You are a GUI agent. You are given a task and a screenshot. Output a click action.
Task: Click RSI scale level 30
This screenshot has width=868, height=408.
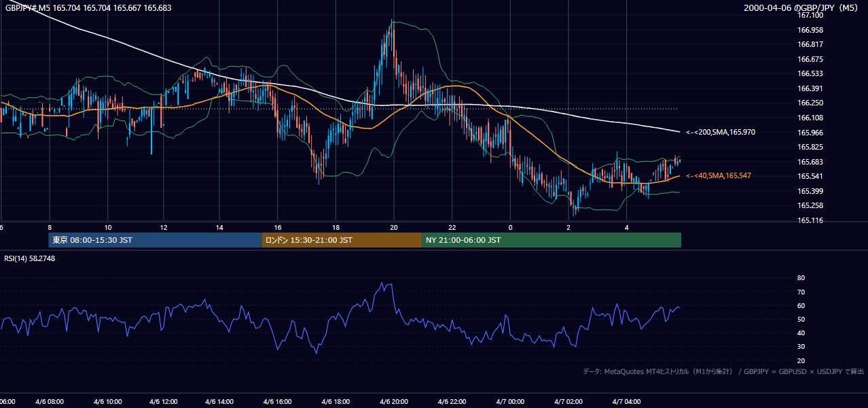coord(801,347)
